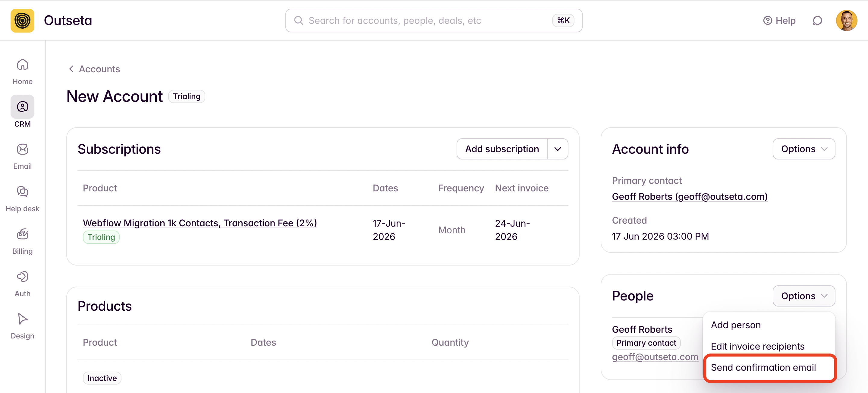Click the Dates column header in Products
Screen dimensions: 868x393
click(x=263, y=342)
